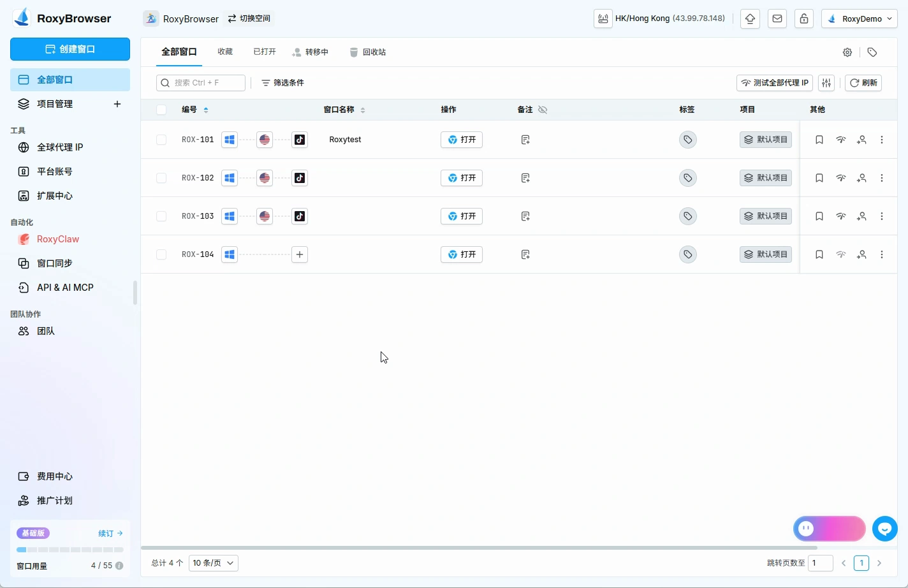
Task: Test proxy connection icon for ROX-104
Action: (841, 254)
